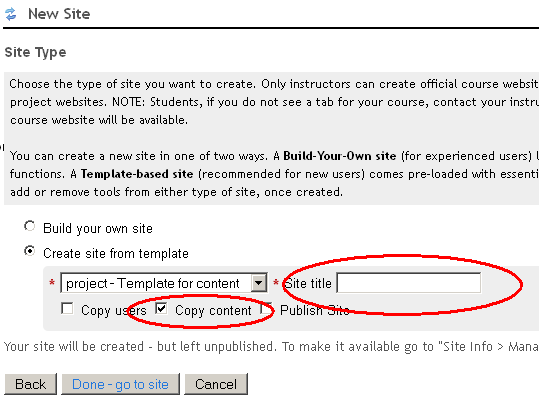Uncheck the Copy content checkbox
This screenshot has width=539, height=403.
[x=161, y=308]
